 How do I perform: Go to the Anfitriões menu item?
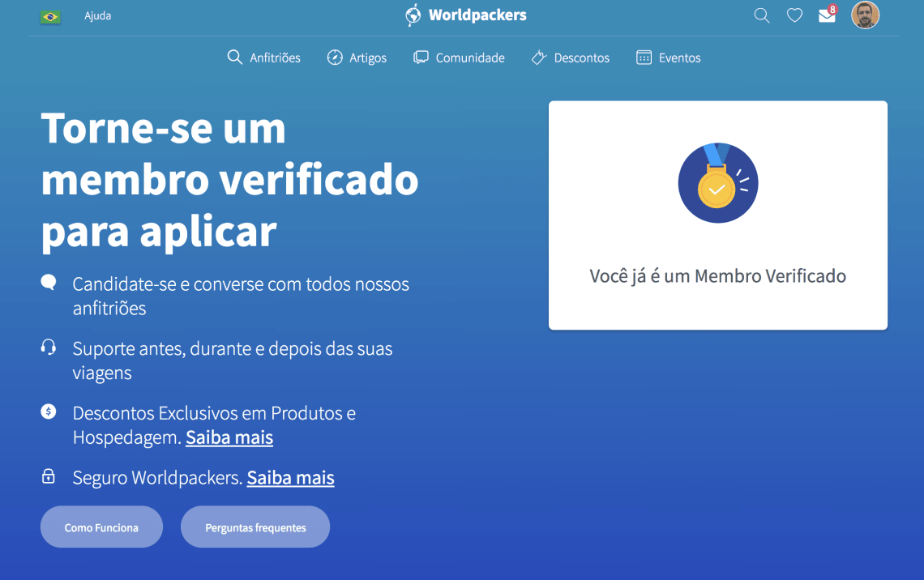point(264,58)
